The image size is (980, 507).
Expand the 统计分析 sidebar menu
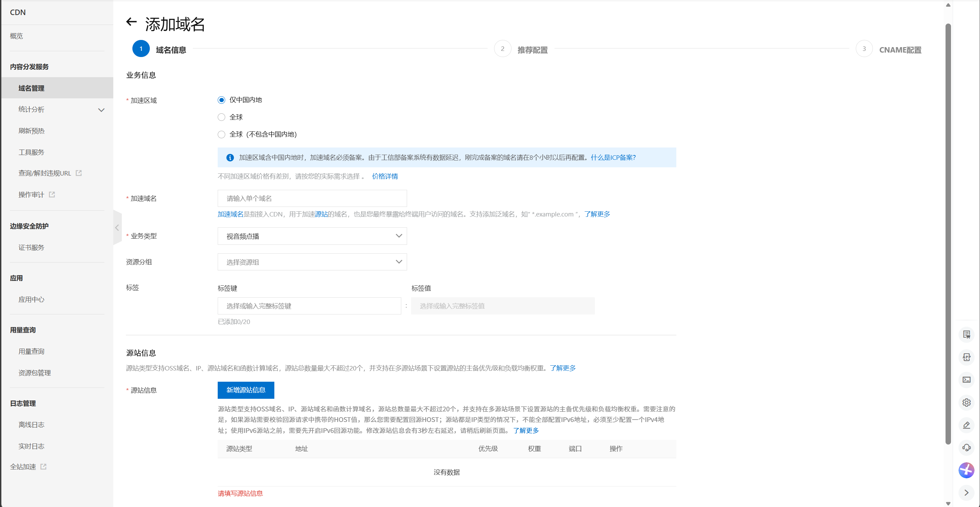(x=57, y=109)
